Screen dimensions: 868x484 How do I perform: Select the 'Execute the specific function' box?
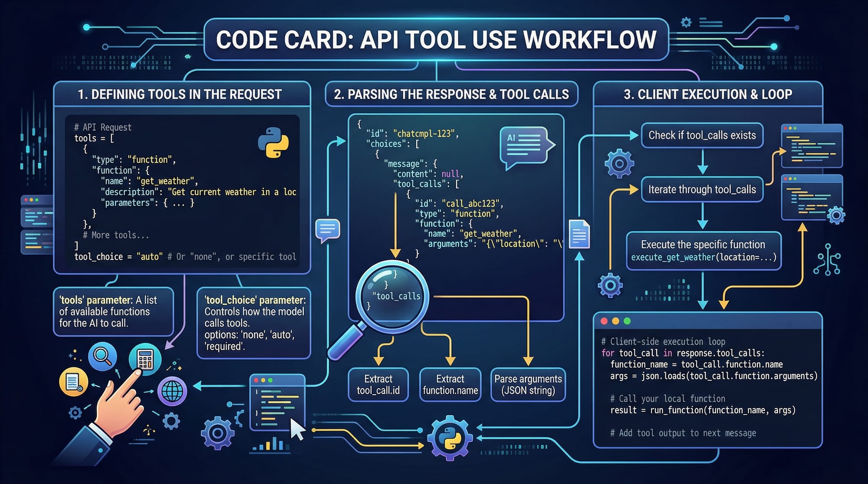[703, 251]
